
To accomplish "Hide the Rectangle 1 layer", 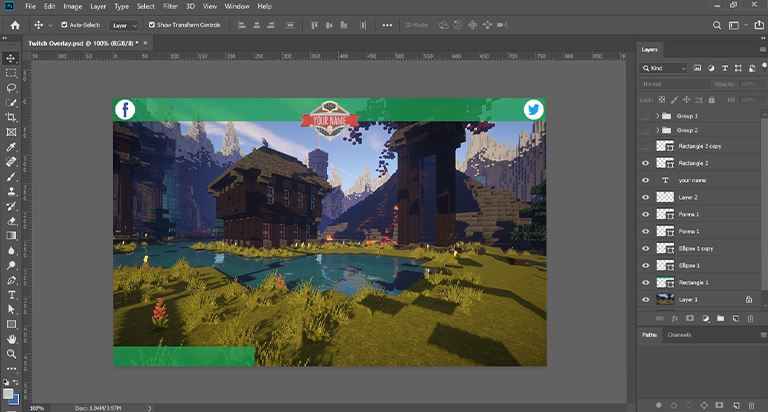I will pyautogui.click(x=645, y=283).
